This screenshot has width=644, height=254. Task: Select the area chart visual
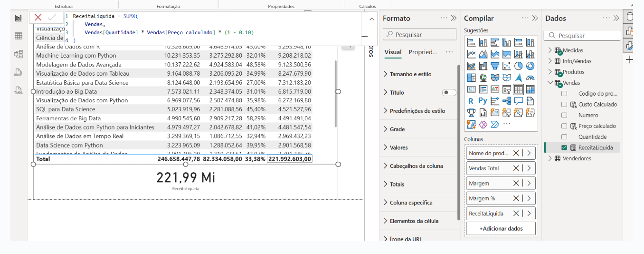483,54
